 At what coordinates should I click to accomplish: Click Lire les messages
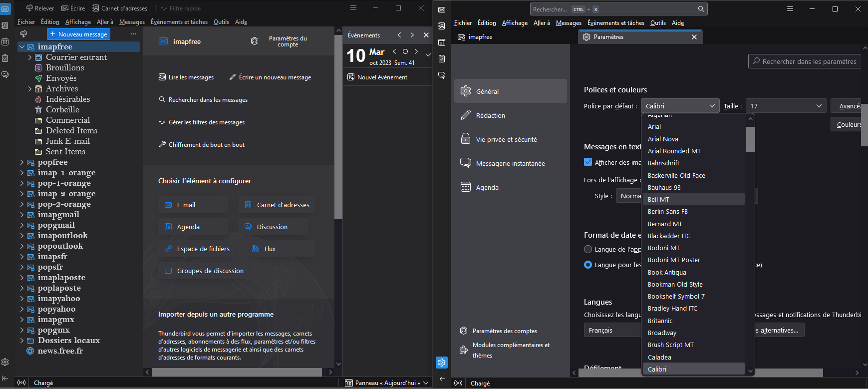click(x=186, y=77)
